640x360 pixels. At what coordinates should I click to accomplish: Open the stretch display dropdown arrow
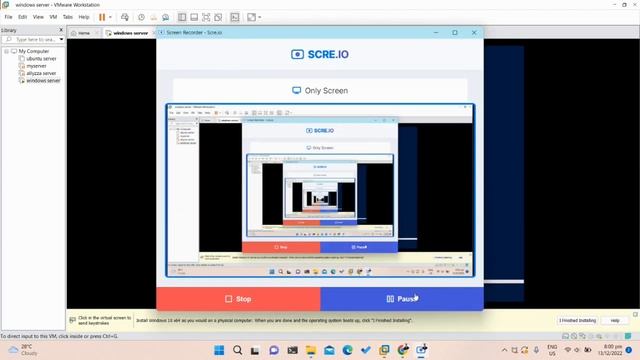[x=260, y=17]
